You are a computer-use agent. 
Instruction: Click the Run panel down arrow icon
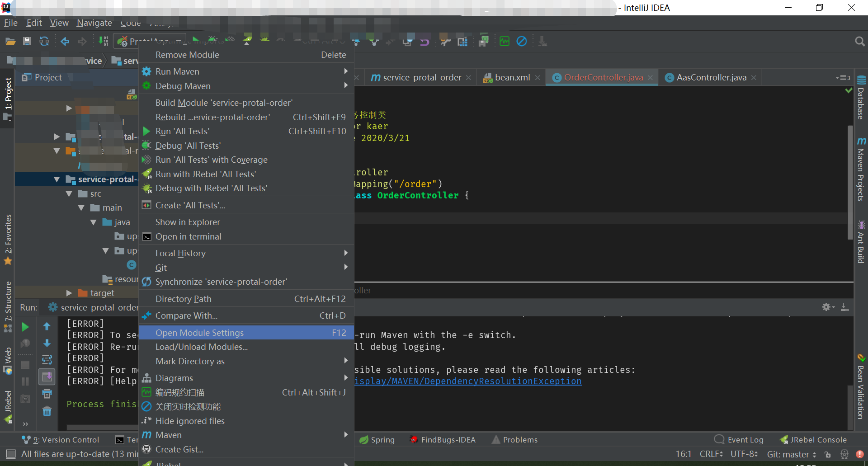pos(47,343)
